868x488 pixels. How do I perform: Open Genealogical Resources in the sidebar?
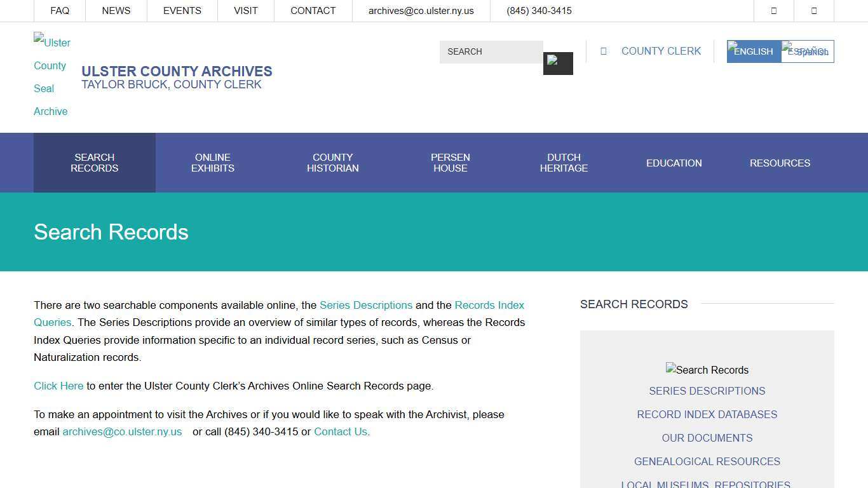pyautogui.click(x=707, y=461)
